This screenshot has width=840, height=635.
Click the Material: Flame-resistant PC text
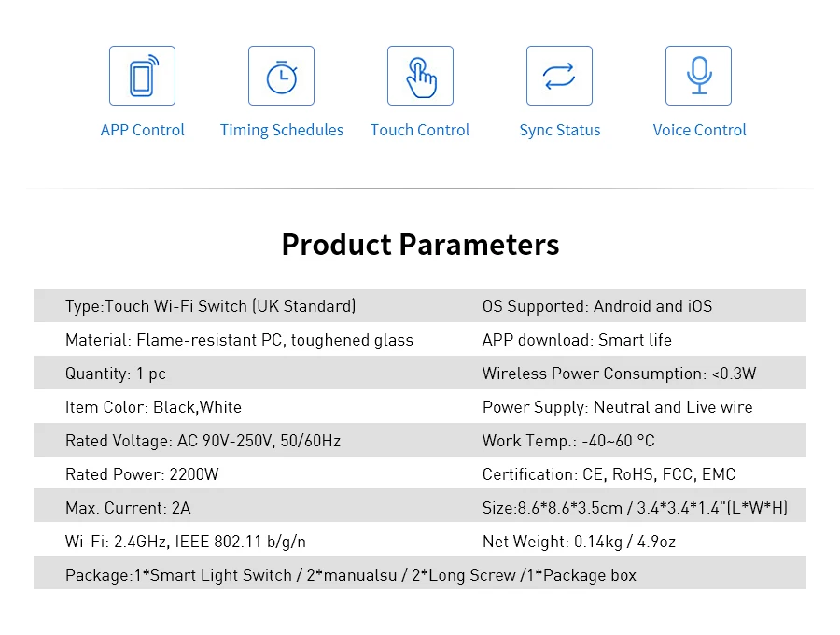pyautogui.click(x=240, y=340)
